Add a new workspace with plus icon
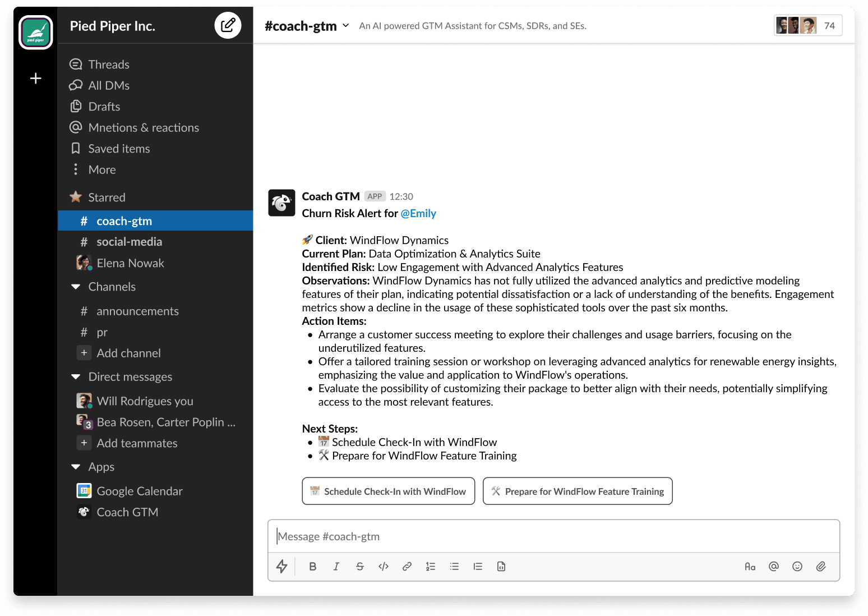The height and width of the screenshot is (616, 868). click(36, 79)
